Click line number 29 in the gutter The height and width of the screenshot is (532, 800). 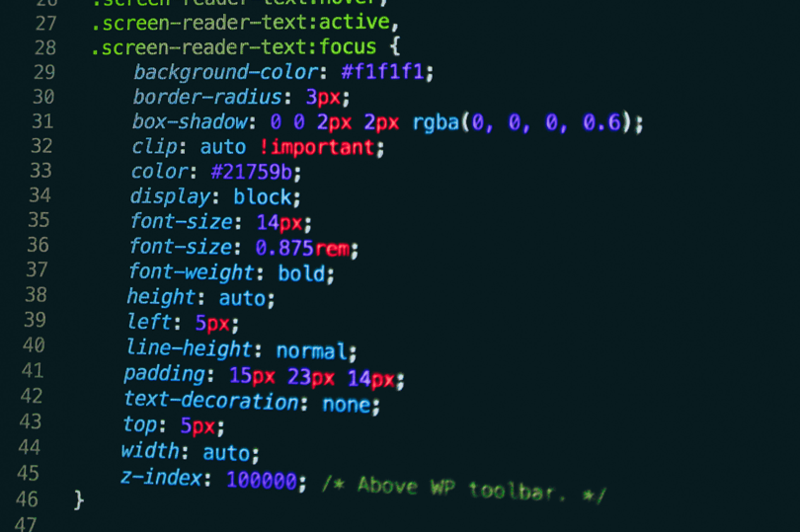tap(44, 72)
